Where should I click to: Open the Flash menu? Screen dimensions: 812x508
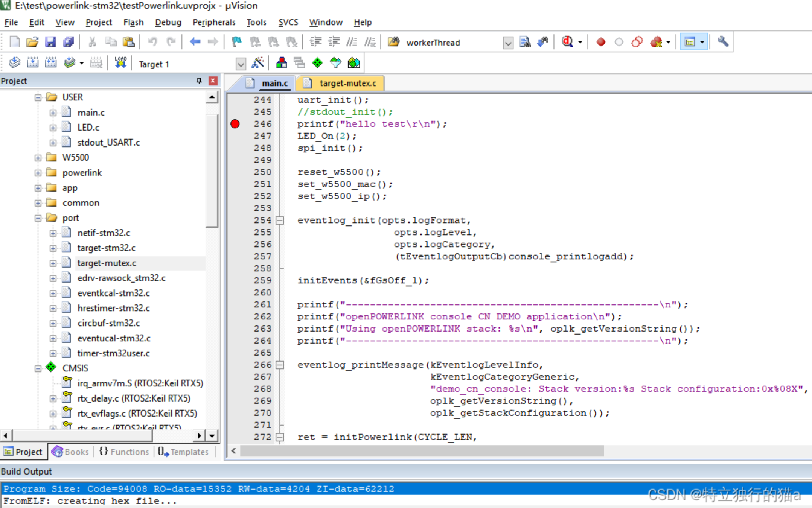click(133, 23)
